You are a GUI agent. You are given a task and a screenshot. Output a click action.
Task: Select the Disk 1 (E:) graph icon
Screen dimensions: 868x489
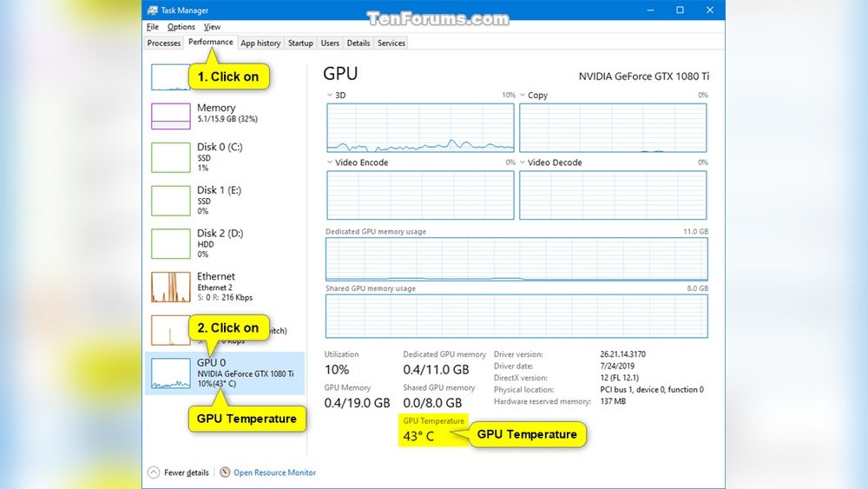pos(170,200)
